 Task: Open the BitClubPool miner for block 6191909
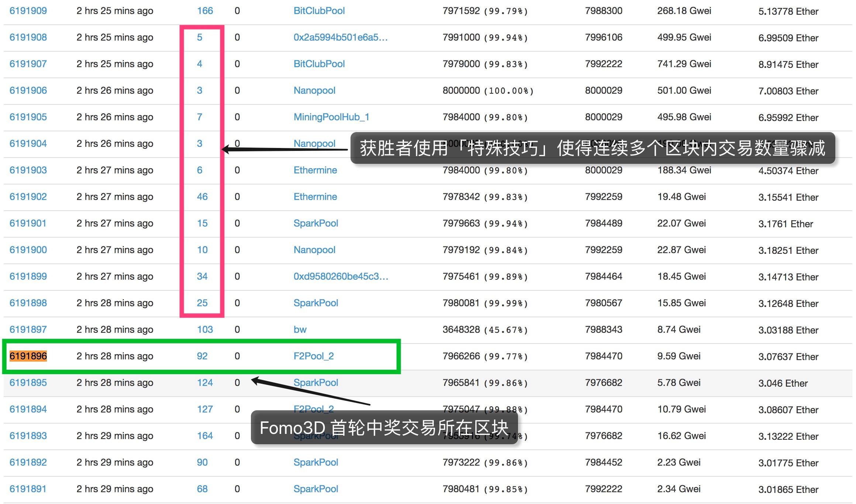coord(319,11)
